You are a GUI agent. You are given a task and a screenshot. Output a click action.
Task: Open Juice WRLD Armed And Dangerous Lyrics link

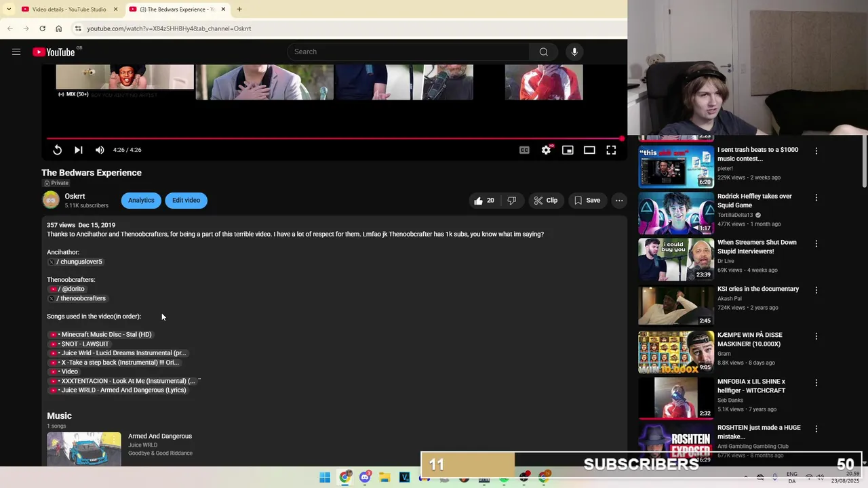(119, 390)
